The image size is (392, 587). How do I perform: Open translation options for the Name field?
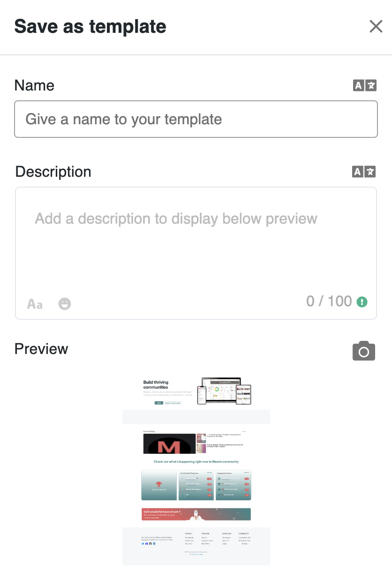[364, 85]
